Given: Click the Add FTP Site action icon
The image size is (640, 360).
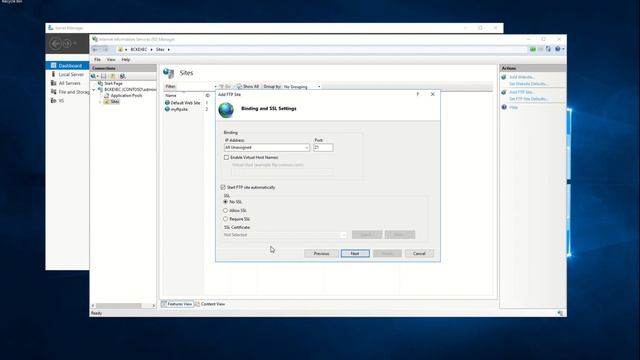Looking at the screenshot, I should [x=504, y=92].
